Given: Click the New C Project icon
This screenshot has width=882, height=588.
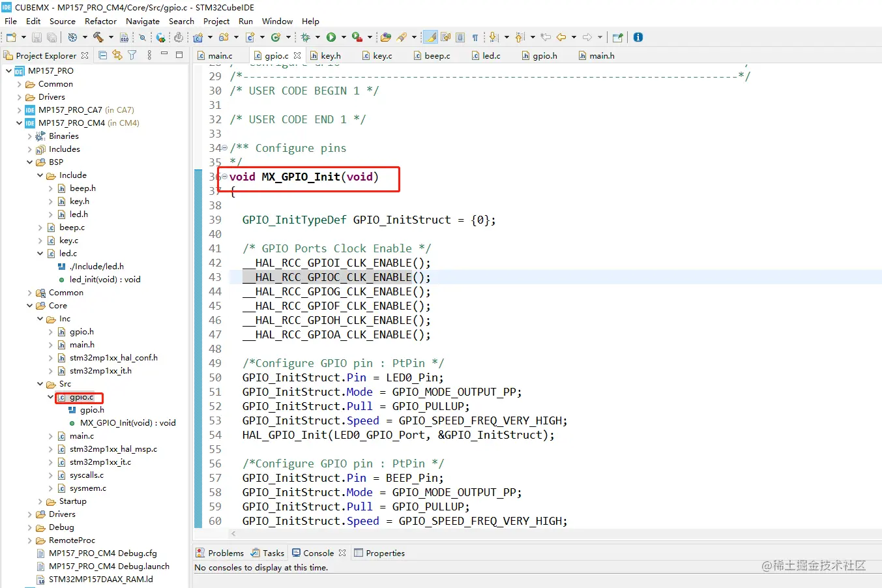Looking at the screenshot, I should point(198,38).
